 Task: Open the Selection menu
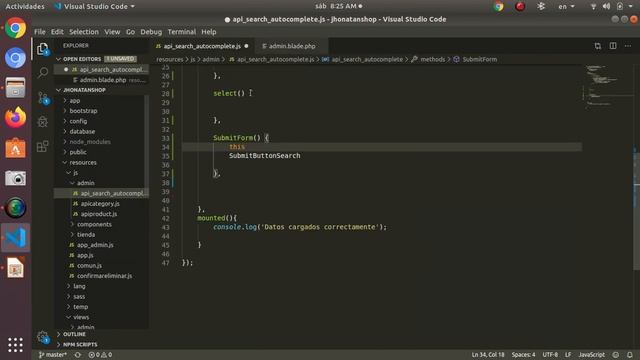click(84, 32)
